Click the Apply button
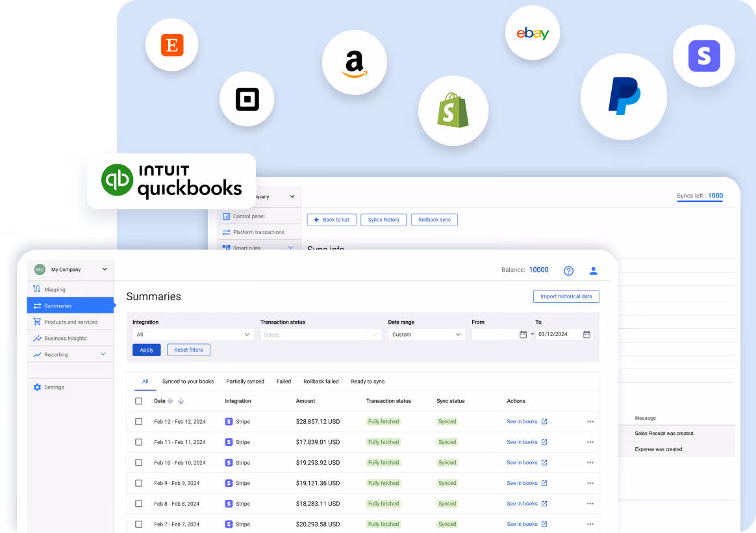This screenshot has width=756, height=533. coord(147,350)
